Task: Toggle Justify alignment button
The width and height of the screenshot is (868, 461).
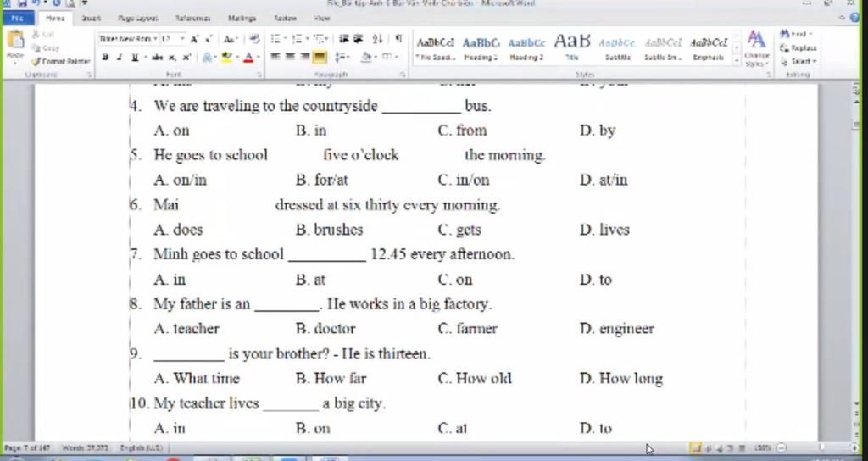Action: tap(320, 57)
